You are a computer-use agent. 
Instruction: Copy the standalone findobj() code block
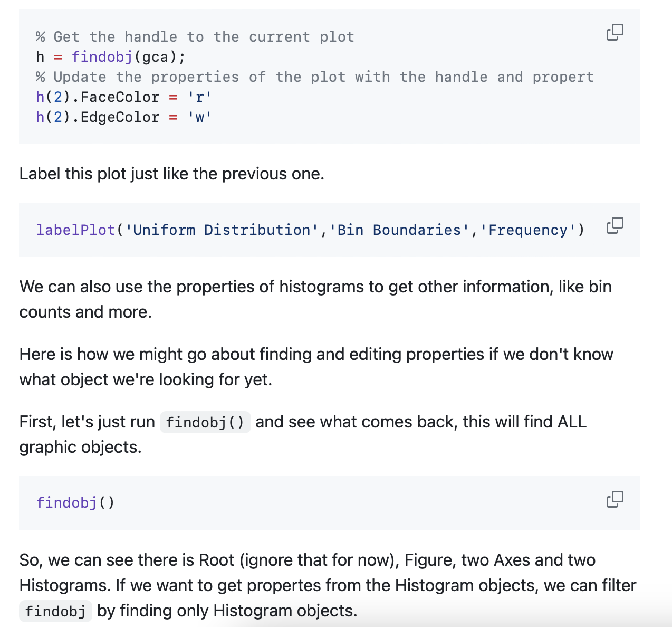pyautogui.click(x=615, y=499)
